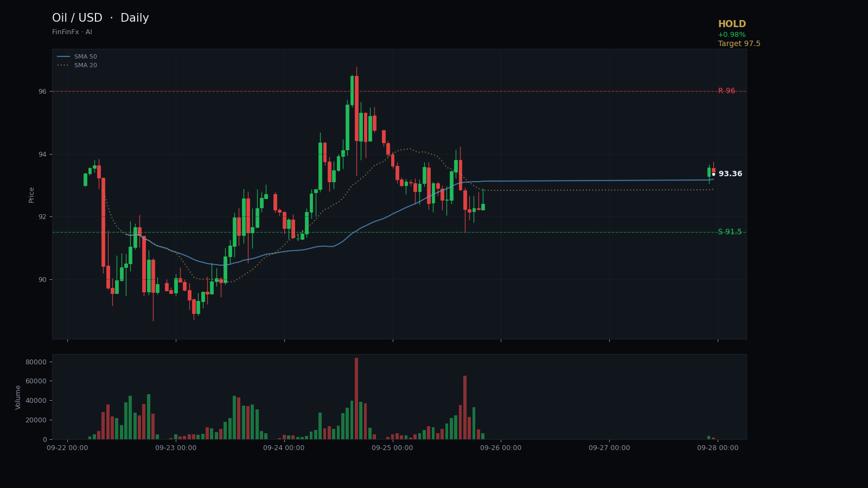The height and width of the screenshot is (488, 868).
Task: Click the 80000 volume axis tick
Action: [x=36, y=362]
